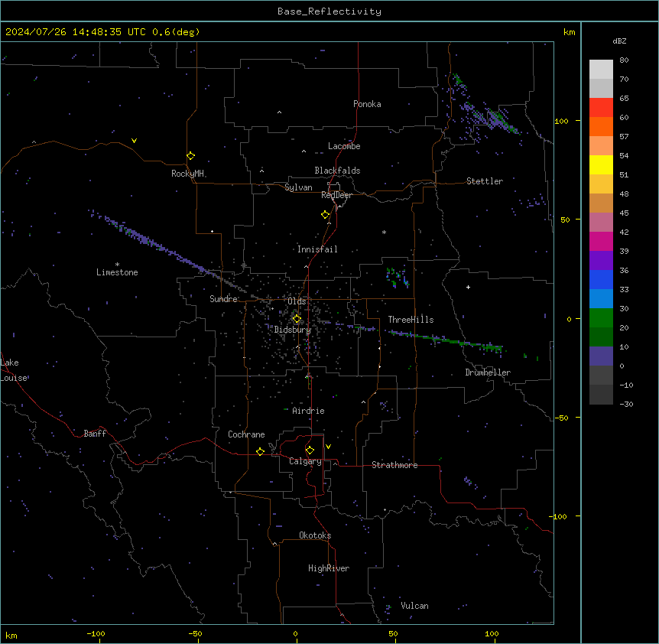The image size is (659, 644).
Task: Click the yellow diamond marker above Calgary label
Action: tap(310, 450)
